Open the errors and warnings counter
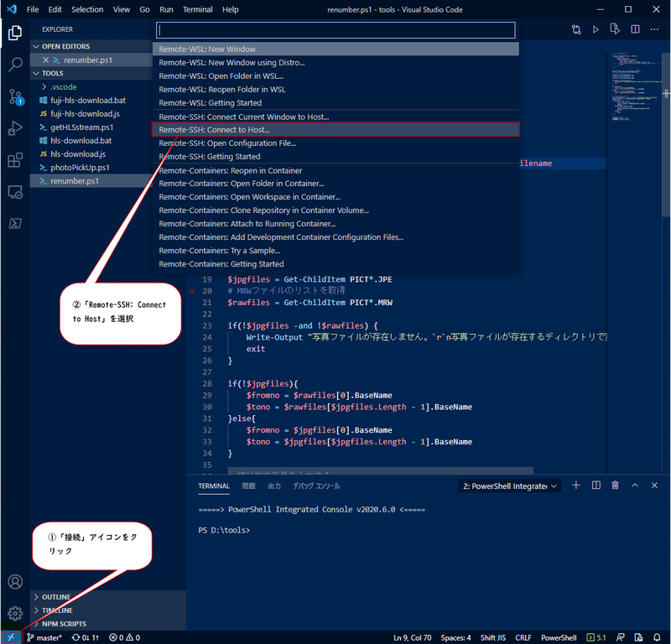Image resolution: width=671 pixels, height=644 pixels. click(124, 637)
